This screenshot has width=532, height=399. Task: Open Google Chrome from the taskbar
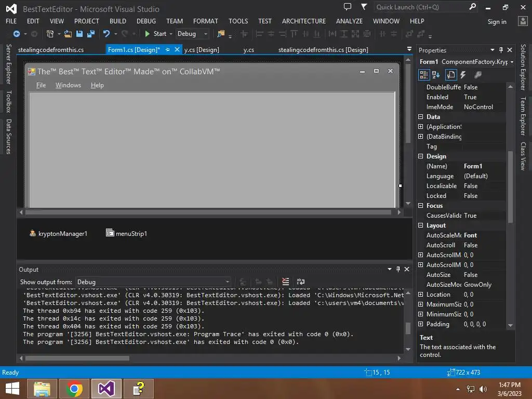[74, 389]
